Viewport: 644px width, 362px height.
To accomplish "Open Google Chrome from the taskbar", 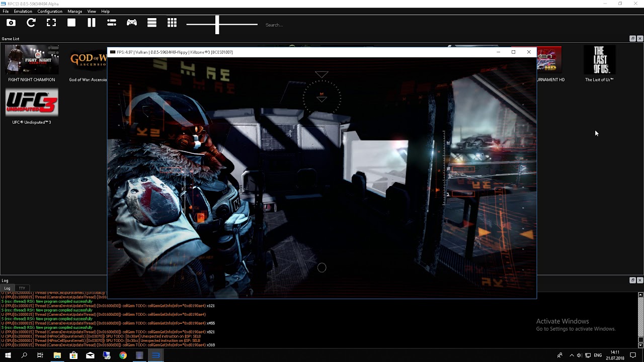I will click(x=123, y=355).
